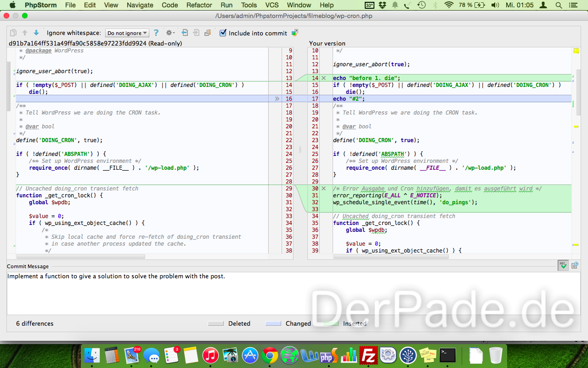588x368 pixels.
Task: Open the Apple menu
Action: tap(12, 5)
